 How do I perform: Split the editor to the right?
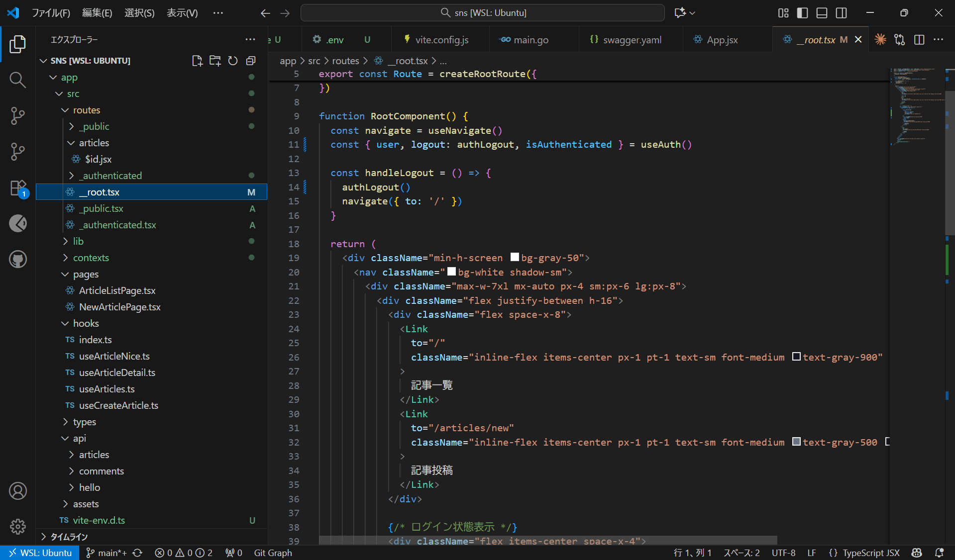(x=919, y=40)
